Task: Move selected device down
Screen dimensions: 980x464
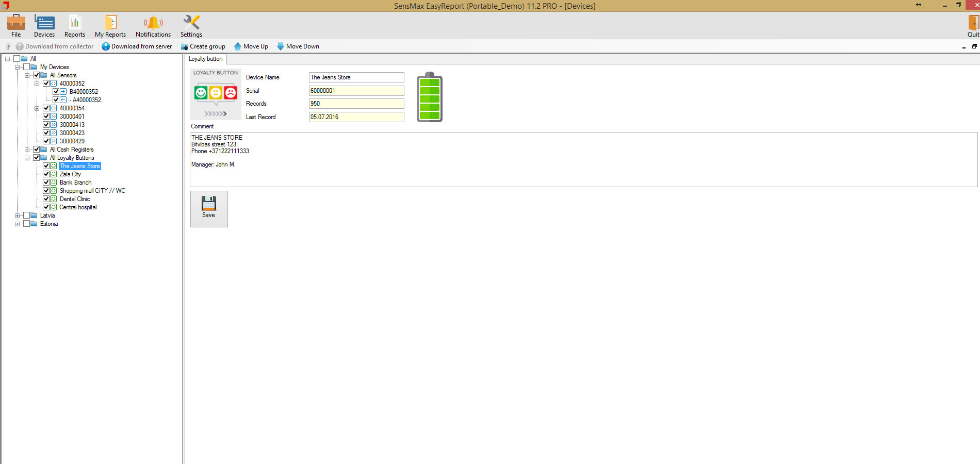Action: click(298, 46)
